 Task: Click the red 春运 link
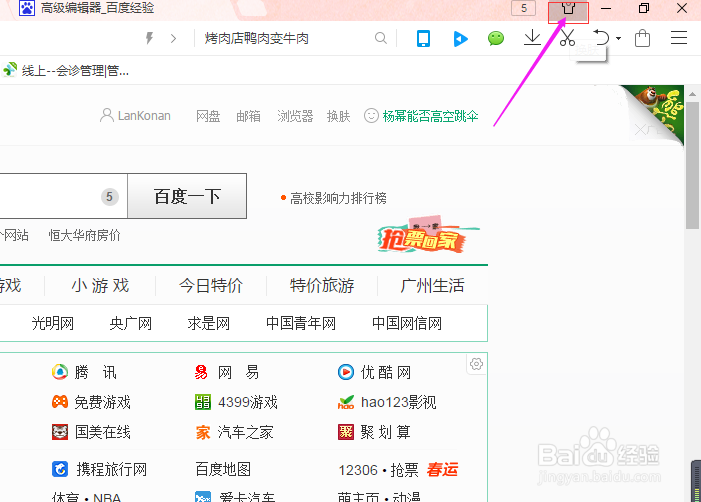tap(443, 469)
